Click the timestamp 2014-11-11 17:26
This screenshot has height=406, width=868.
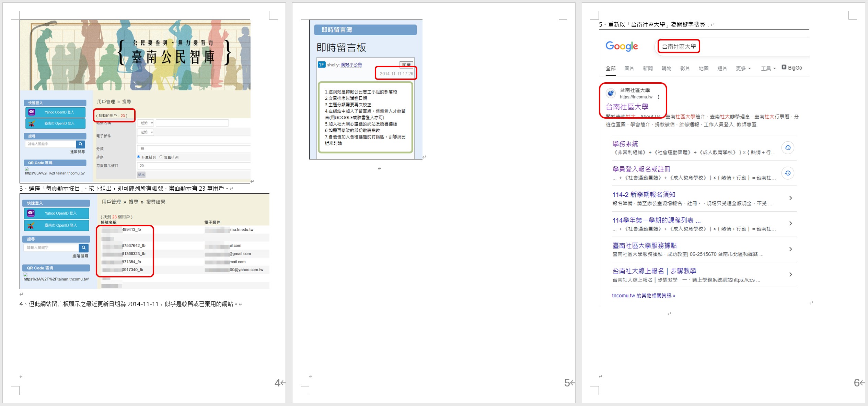396,73
